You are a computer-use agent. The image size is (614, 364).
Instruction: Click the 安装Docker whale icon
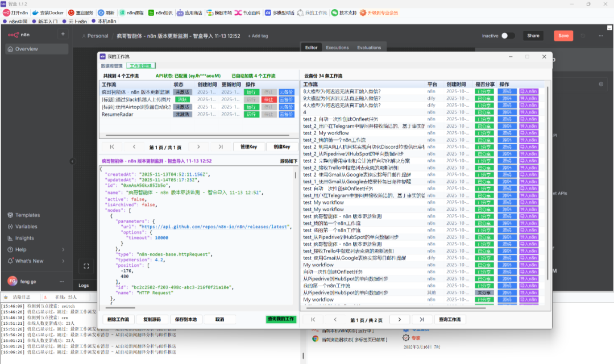(35, 12)
